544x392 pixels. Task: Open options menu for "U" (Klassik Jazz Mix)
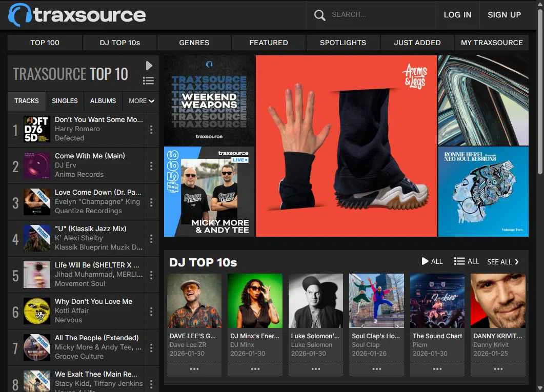click(151, 238)
